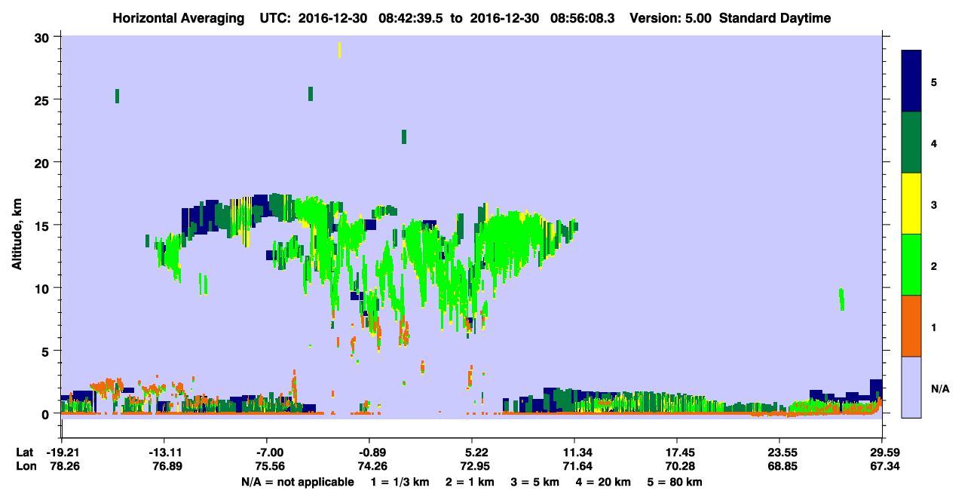Screen dimensions: 980x503
Task: Click the dark blue level 5 color swatch
Action: point(911,81)
